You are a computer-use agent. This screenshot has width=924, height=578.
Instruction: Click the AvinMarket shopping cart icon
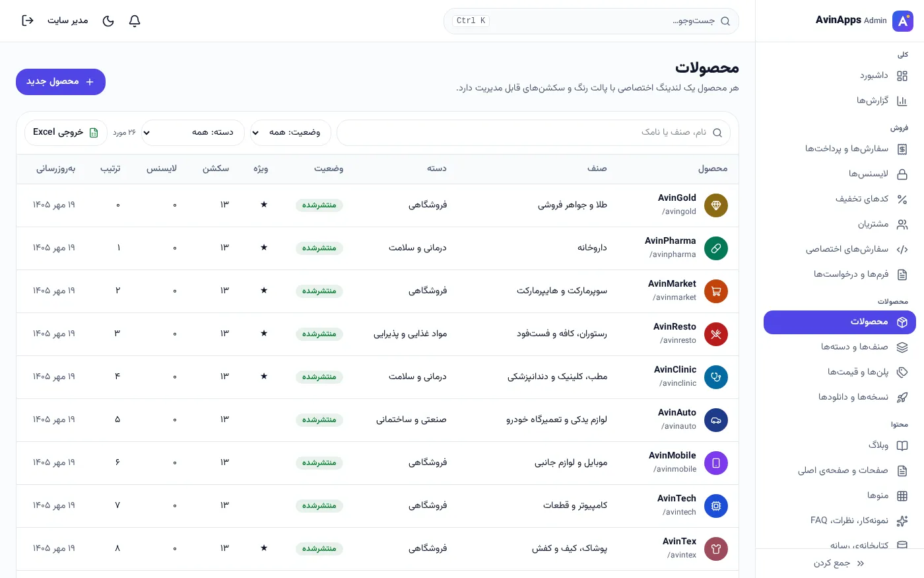coord(716,291)
